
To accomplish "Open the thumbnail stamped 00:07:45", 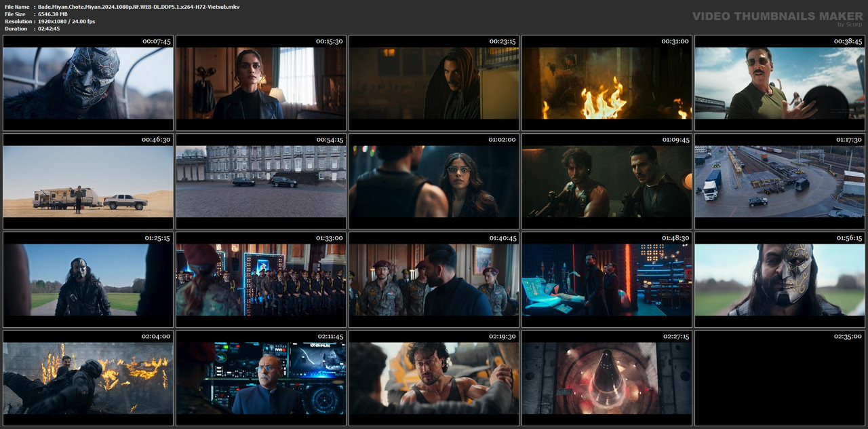I will (88, 83).
